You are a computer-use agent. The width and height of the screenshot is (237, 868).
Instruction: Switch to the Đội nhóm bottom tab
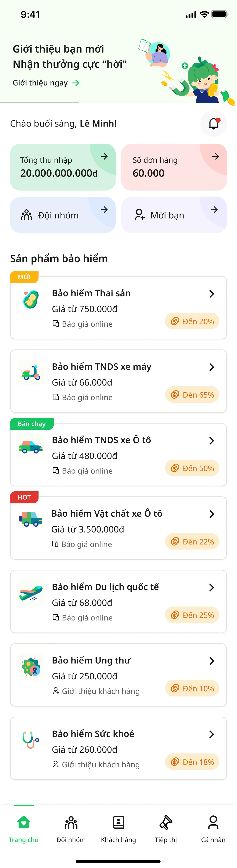click(71, 829)
